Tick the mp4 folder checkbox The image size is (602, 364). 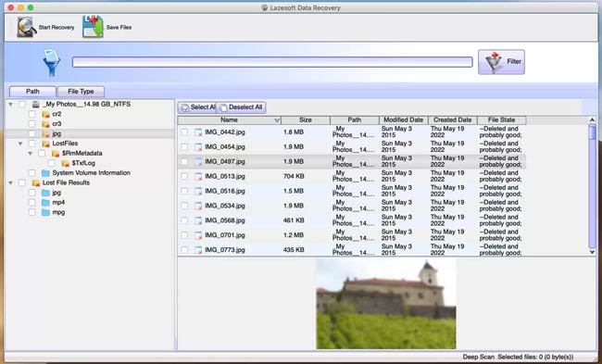[32, 202]
